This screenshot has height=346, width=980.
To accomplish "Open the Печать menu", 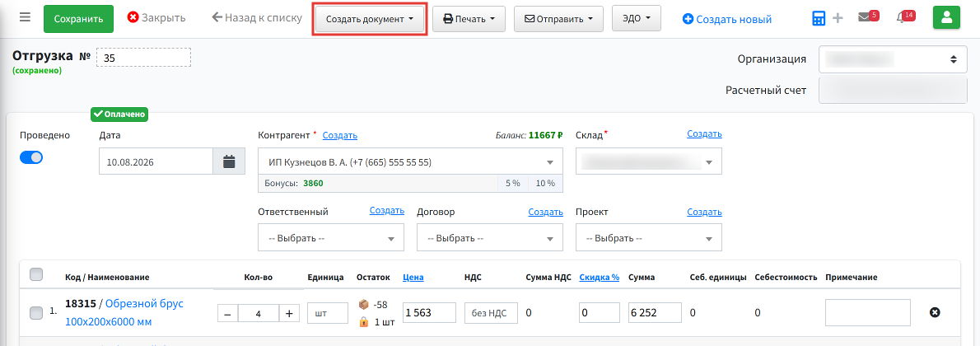I will (469, 19).
